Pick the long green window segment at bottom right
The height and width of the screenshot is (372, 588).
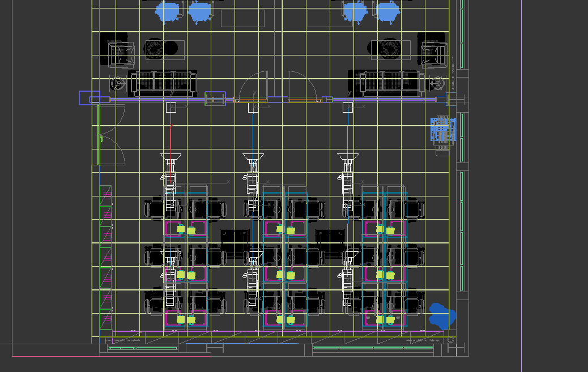coord(373,348)
